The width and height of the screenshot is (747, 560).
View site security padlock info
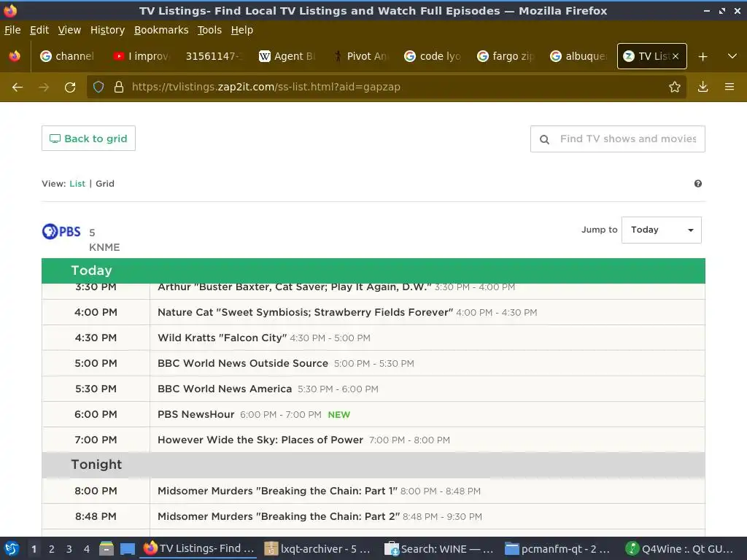pos(119,87)
